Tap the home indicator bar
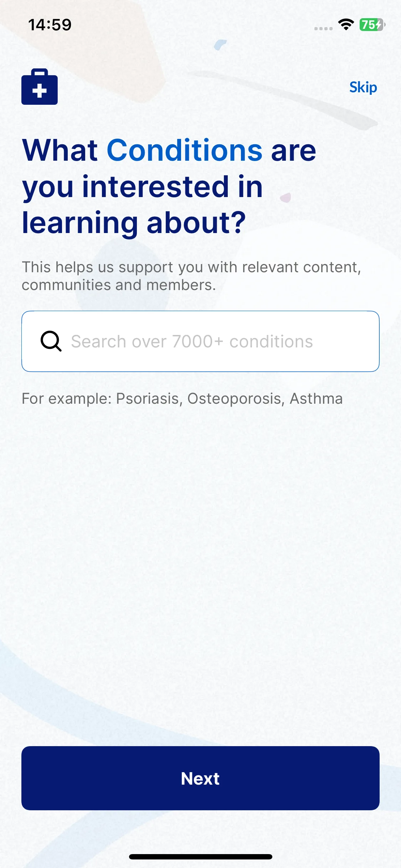 [200, 857]
